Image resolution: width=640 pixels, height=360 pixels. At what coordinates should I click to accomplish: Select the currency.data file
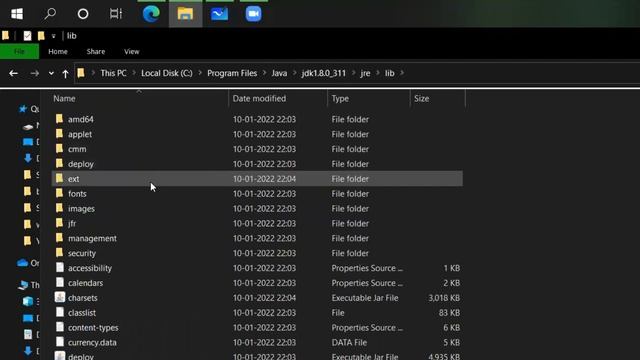tap(92, 343)
